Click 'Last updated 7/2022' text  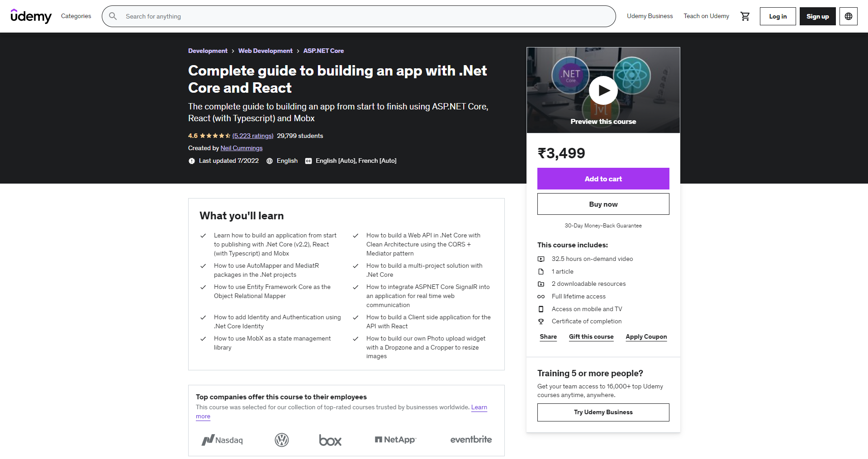[x=229, y=161]
